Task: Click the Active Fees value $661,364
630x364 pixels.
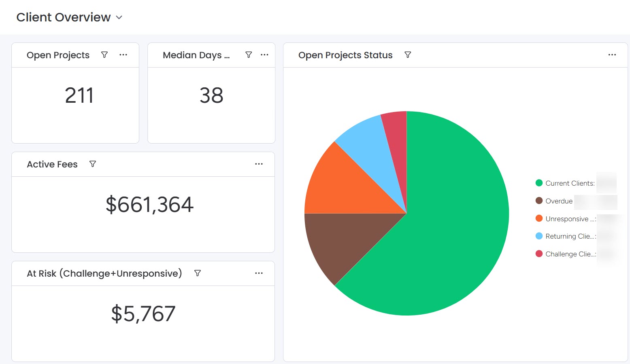Action: click(x=149, y=205)
